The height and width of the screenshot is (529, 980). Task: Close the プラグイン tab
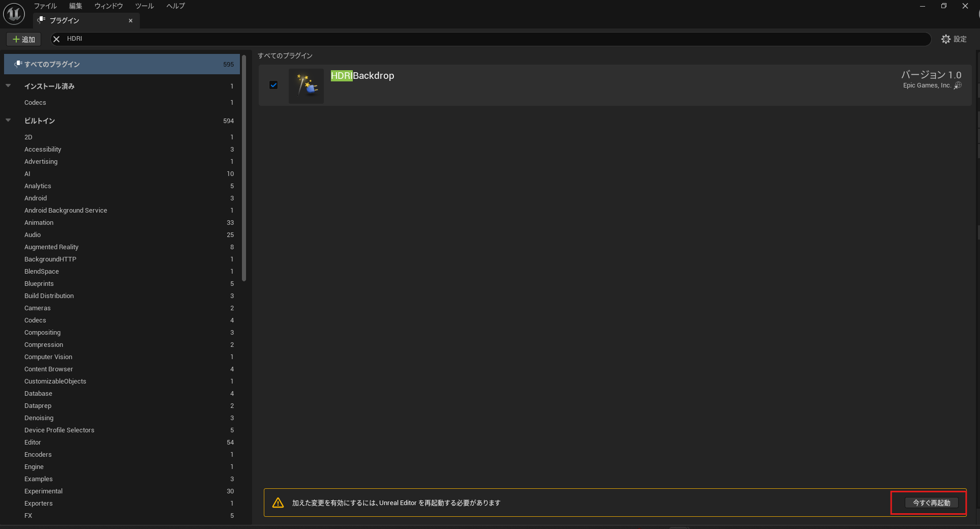131,21
